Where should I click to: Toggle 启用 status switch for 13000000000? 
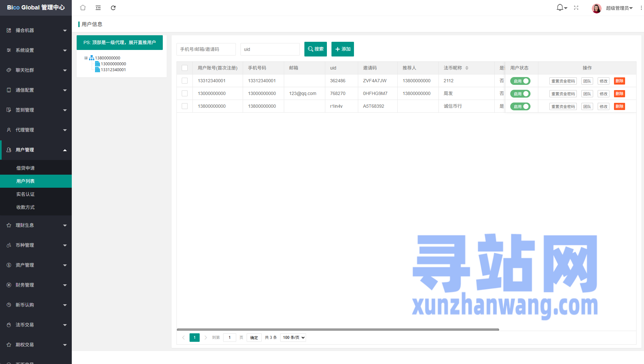[520, 94]
